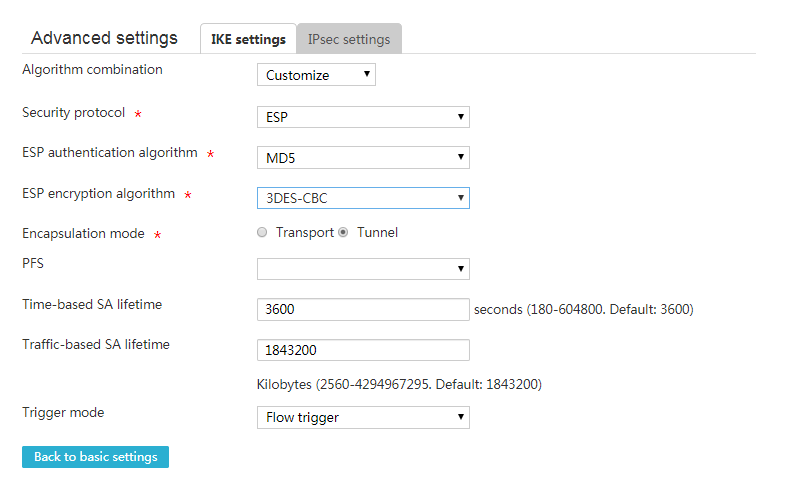The width and height of the screenshot is (798, 487).
Task: Select the Tunnel encapsulation radio button
Action: pyautogui.click(x=344, y=233)
